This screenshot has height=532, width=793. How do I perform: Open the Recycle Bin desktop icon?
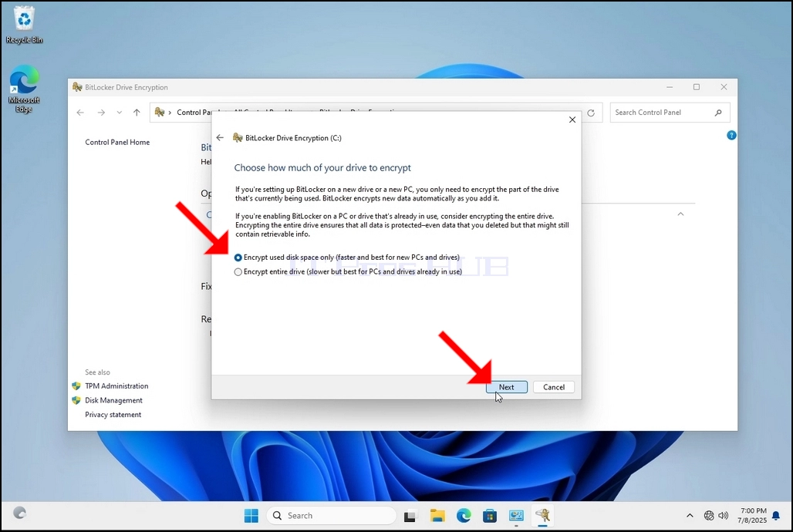point(24,25)
